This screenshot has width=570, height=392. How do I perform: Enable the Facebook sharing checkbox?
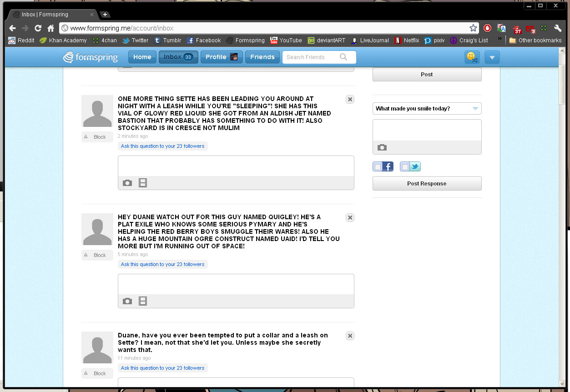point(378,167)
